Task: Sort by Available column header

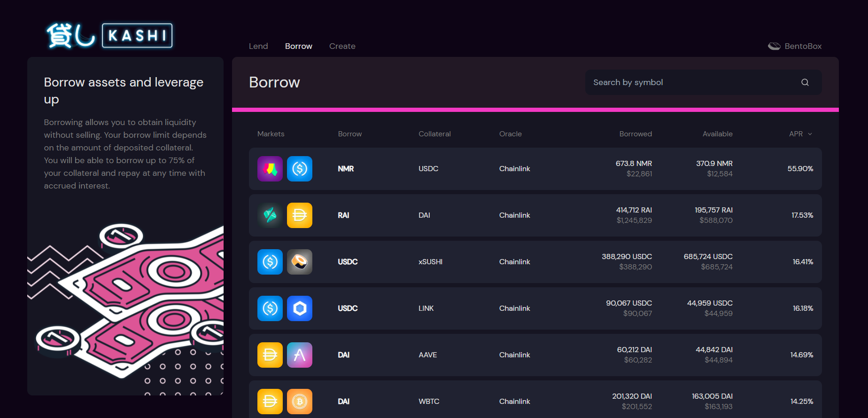Action: click(x=718, y=134)
